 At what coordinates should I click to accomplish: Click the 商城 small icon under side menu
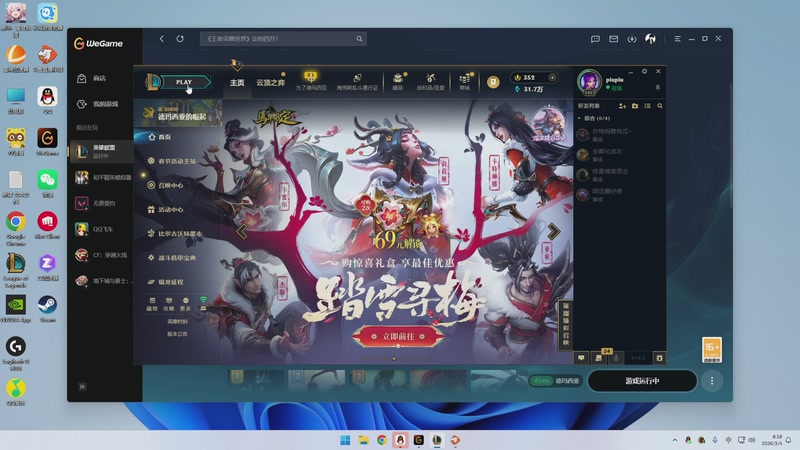pos(152,304)
